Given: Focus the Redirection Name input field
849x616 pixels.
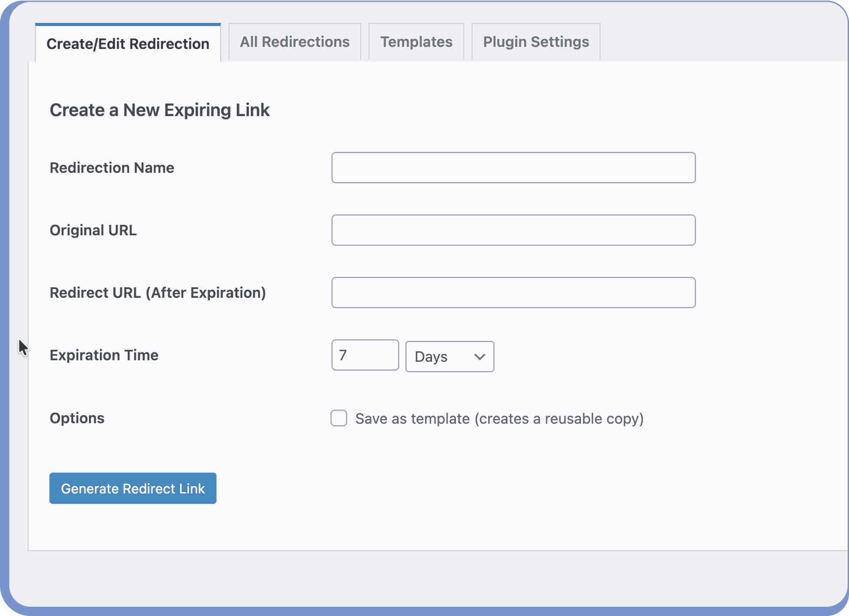Looking at the screenshot, I should 513,168.
